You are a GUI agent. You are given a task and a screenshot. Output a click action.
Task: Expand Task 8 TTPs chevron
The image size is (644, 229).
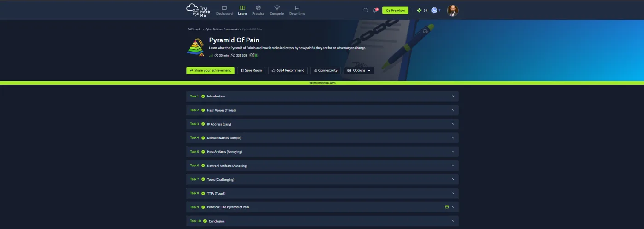pos(453,193)
